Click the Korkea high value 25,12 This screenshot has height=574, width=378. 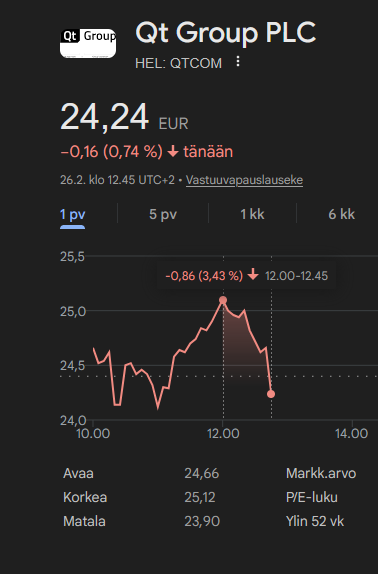pos(200,497)
